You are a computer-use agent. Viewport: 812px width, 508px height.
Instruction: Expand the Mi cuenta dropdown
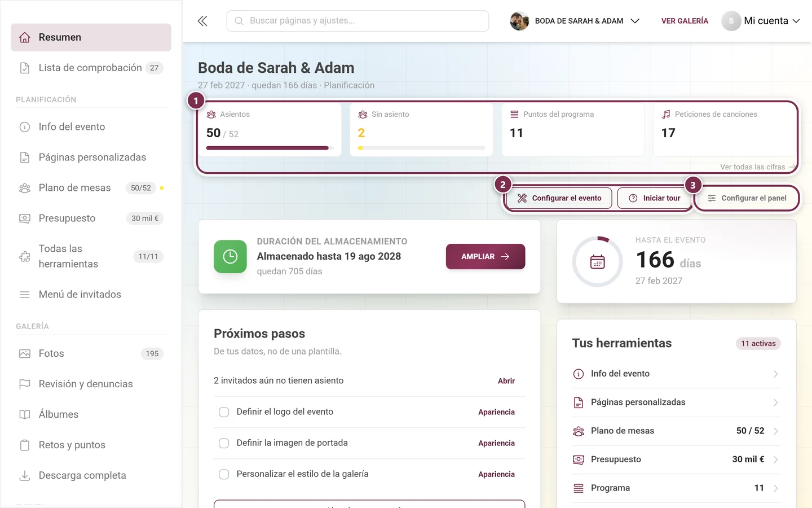point(761,21)
